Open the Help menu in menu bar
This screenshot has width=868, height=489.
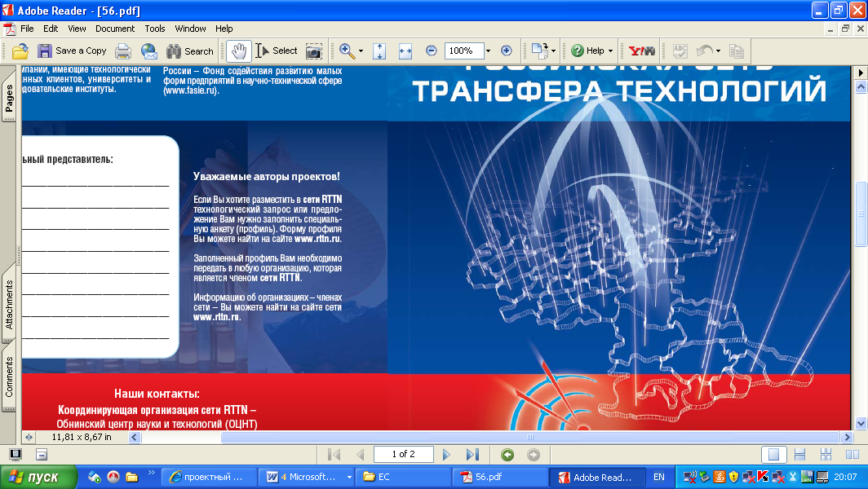pyautogui.click(x=224, y=29)
